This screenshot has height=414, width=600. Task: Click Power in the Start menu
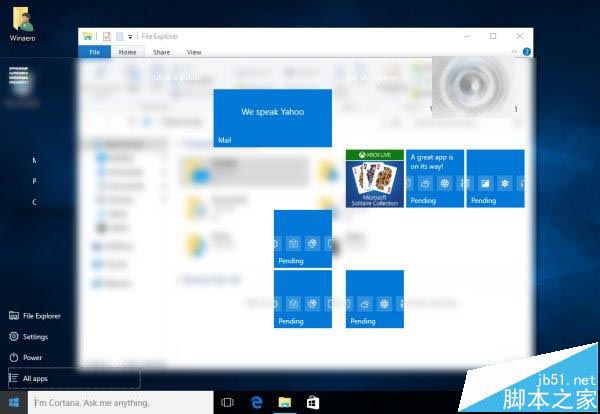[x=25, y=357]
